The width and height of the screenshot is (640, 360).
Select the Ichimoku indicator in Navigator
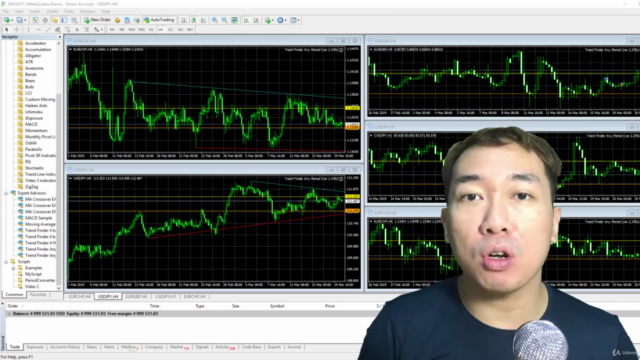click(34, 112)
